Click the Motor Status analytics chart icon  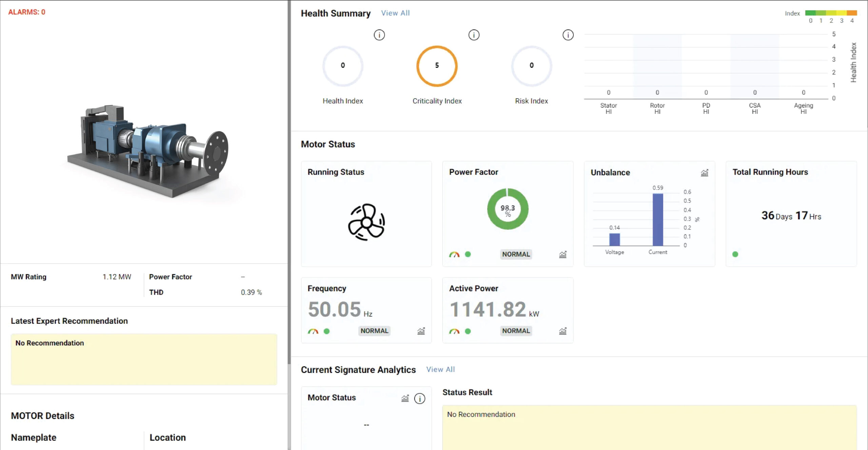click(x=405, y=398)
